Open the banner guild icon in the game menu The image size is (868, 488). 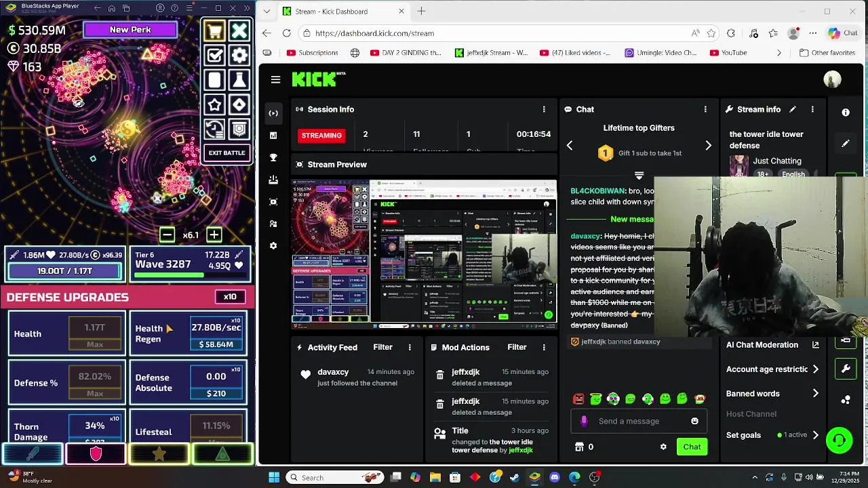pos(239,129)
